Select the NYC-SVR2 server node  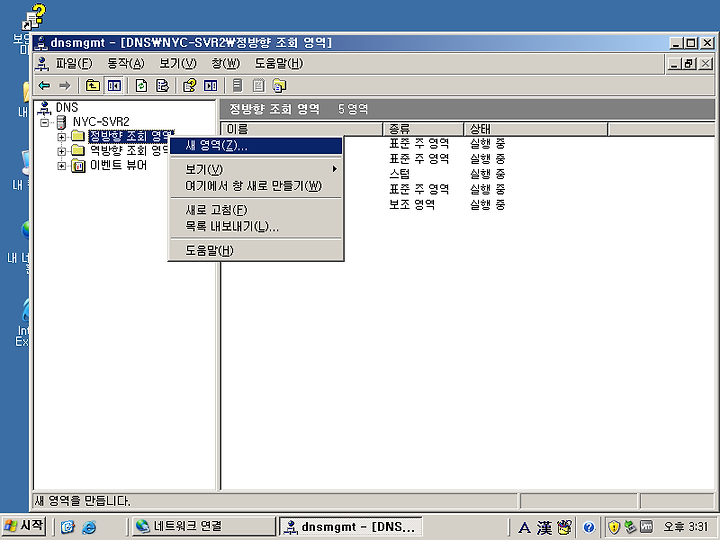101,122
